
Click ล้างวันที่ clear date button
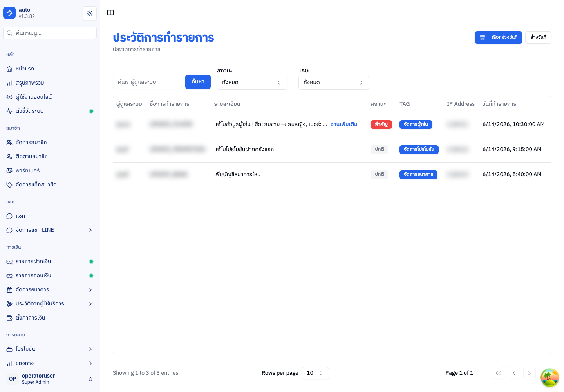click(x=538, y=38)
